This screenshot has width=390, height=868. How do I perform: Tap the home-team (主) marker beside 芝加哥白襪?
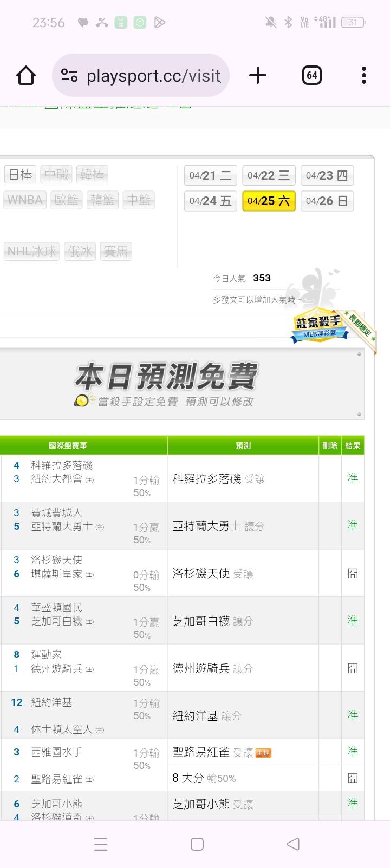tap(89, 622)
